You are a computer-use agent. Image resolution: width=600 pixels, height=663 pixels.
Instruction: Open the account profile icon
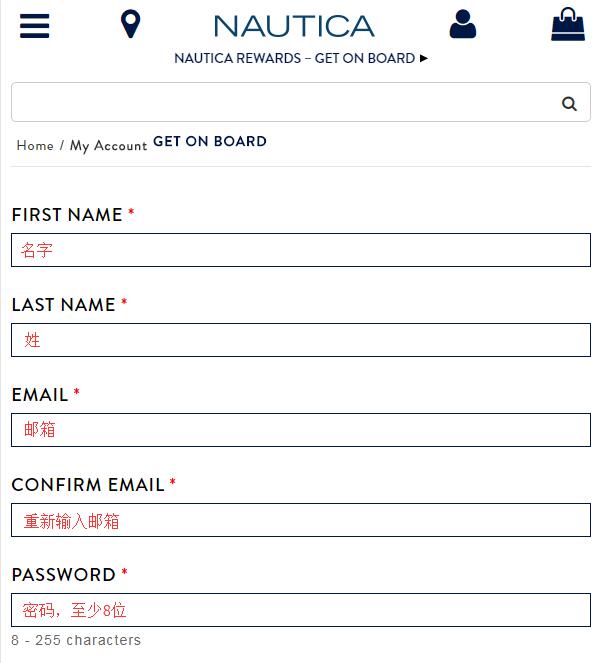click(463, 24)
